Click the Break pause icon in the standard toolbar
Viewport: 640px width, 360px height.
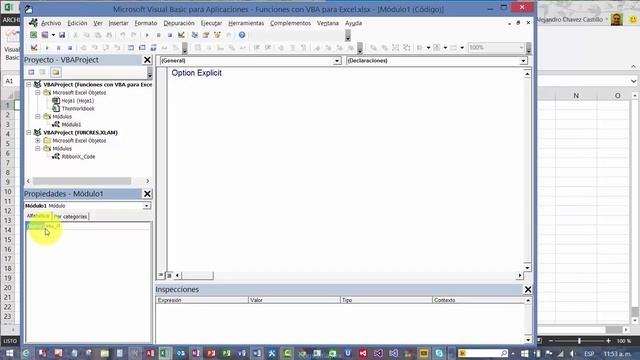(158, 35)
